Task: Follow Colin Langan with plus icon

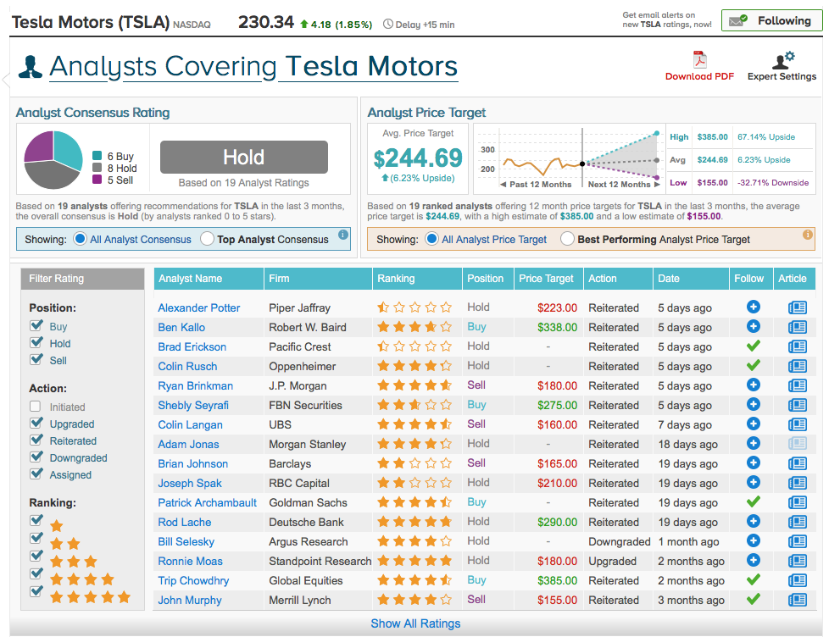Action: 754,424
